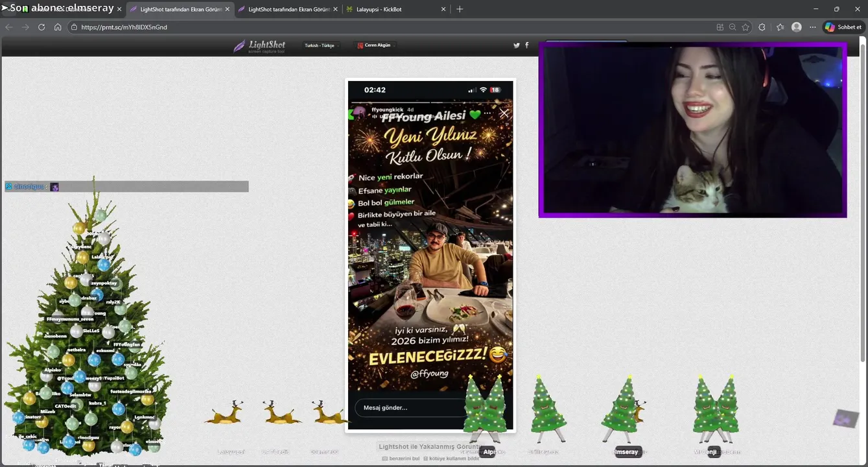Restore down the browser window

(x=836, y=9)
